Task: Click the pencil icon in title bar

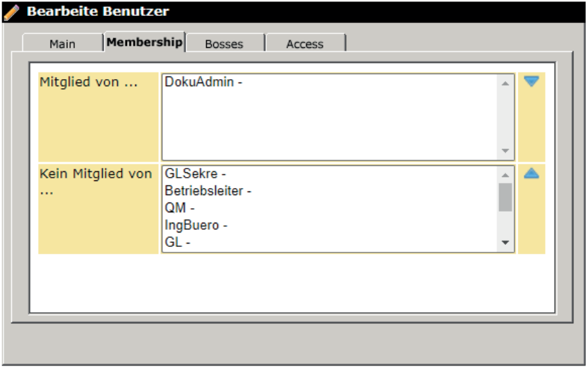Action: coord(11,12)
